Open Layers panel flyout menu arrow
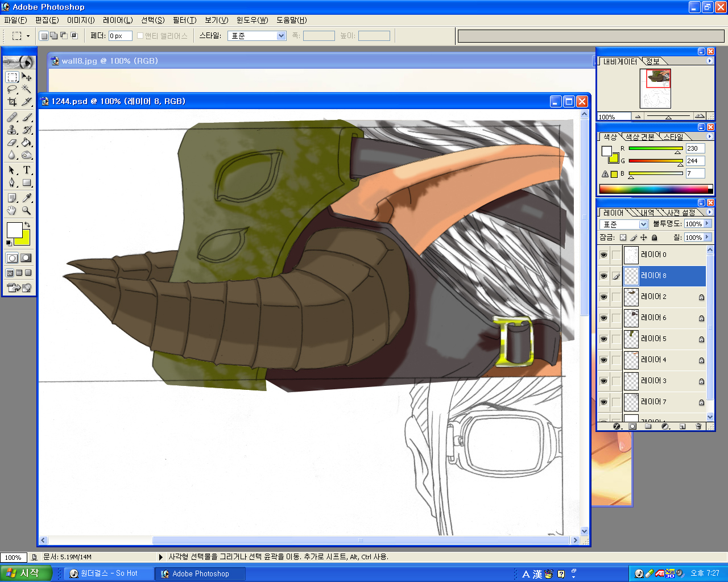Viewport: 728px width, 582px height. (709, 212)
